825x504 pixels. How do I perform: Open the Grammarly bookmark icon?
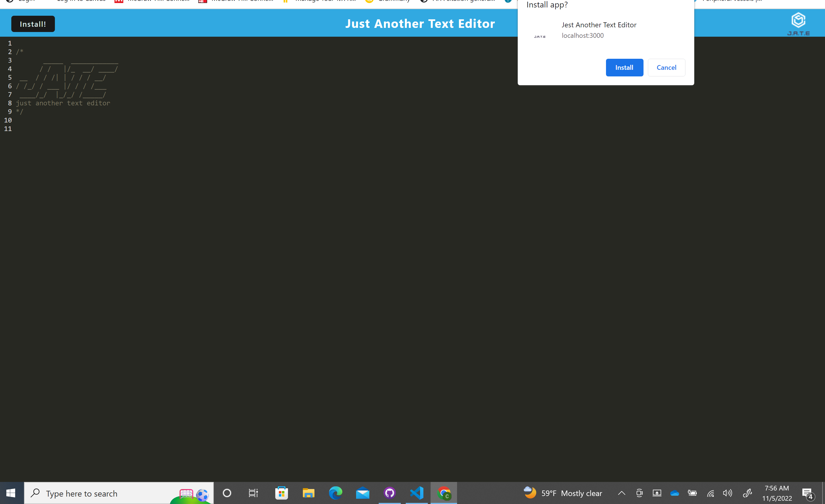point(370,1)
